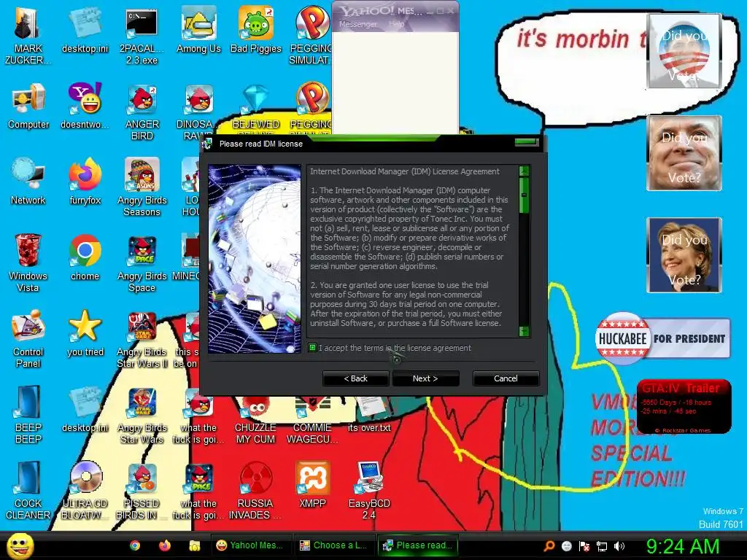Screen dimensions: 747x560
Task: Select the doesntwo... Yahoo desktop icon
Action: point(85,106)
